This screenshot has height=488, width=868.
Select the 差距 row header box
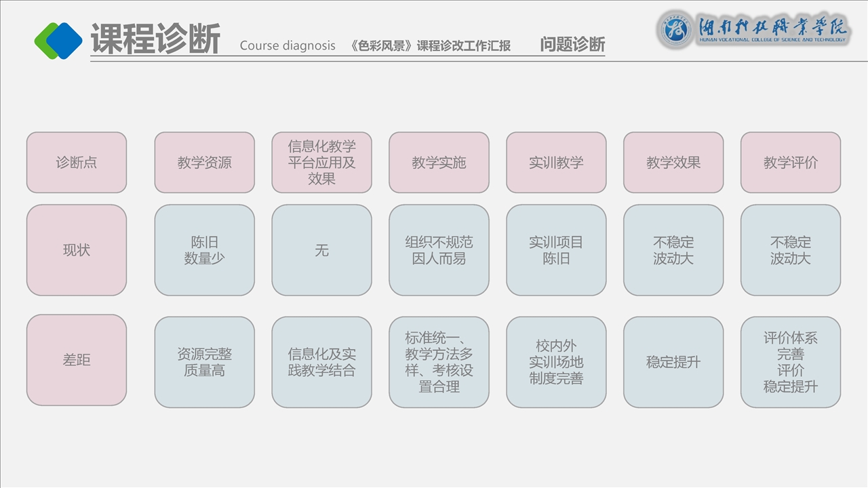[x=77, y=361]
